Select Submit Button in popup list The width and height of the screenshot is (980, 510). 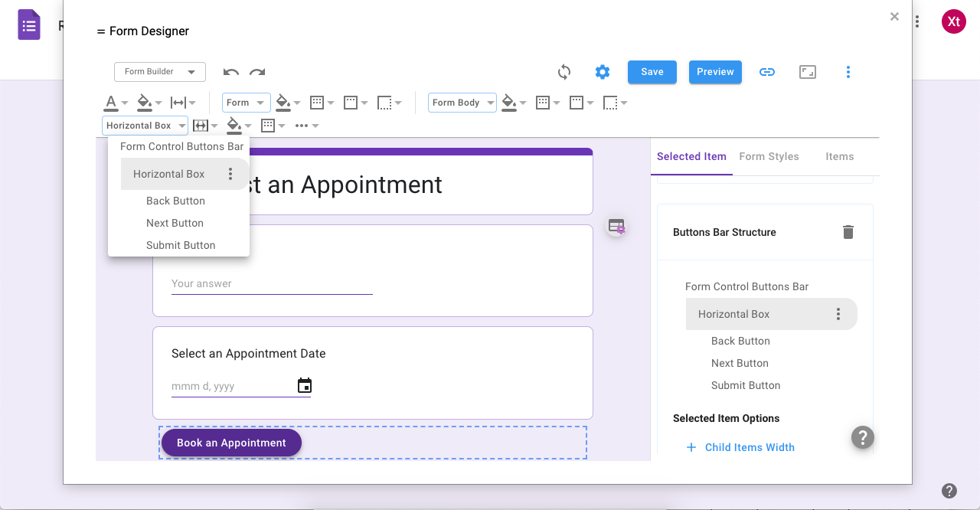point(181,245)
